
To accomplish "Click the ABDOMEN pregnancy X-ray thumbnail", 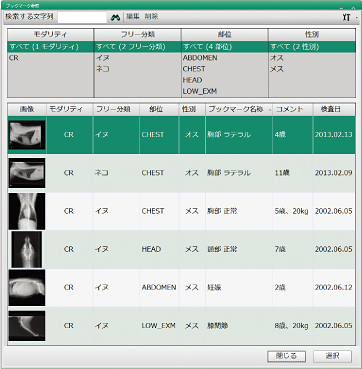I will point(27,287).
